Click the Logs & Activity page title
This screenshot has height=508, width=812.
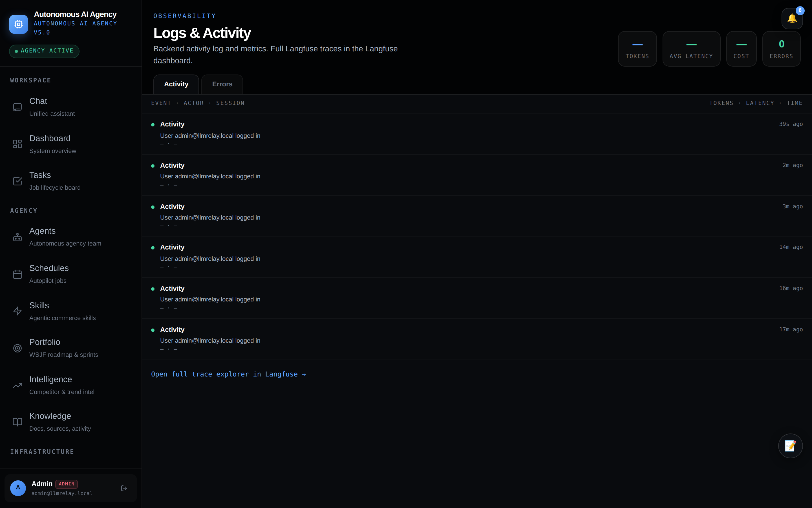click(202, 33)
